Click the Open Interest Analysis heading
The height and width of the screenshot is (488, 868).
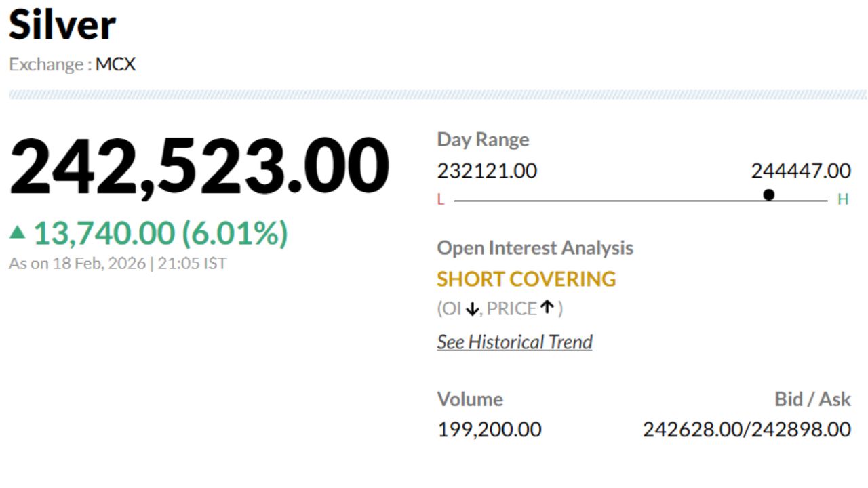535,248
